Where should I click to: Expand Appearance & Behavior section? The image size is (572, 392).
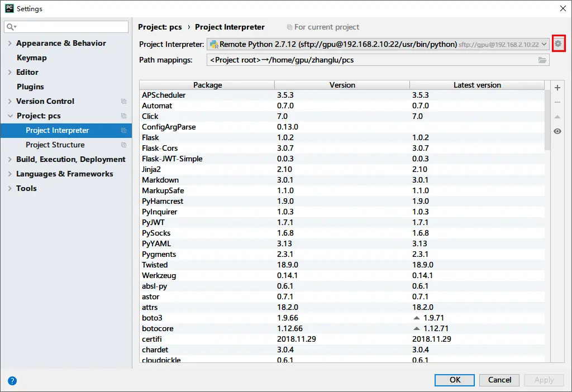point(10,43)
